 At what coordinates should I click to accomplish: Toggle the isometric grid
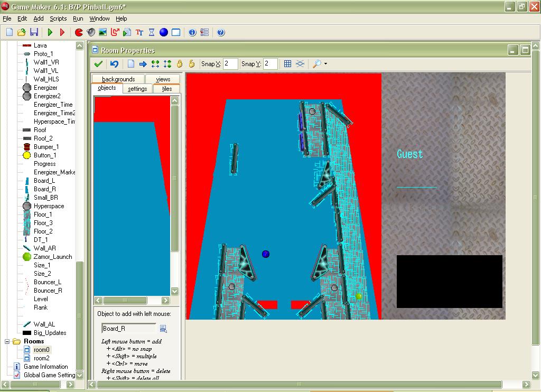click(300, 64)
